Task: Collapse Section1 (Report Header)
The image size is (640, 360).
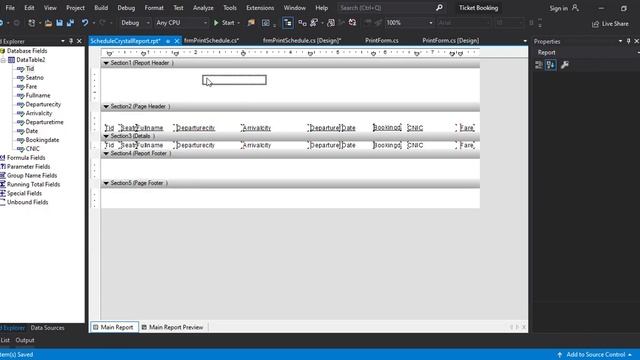Action: [106, 63]
